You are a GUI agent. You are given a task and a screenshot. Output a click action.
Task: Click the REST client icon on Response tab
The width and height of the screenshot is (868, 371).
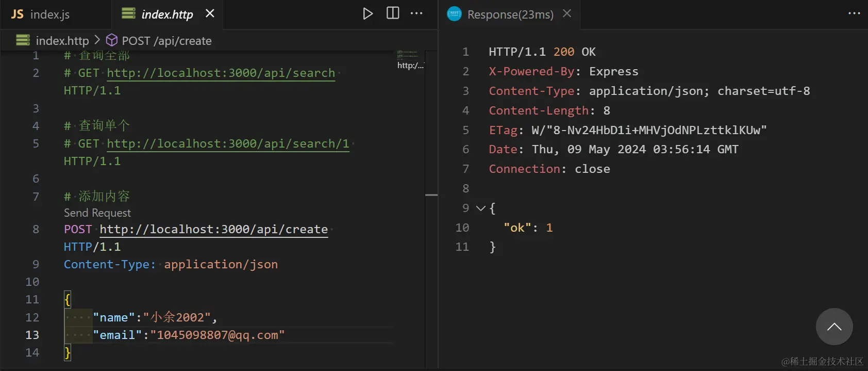[x=454, y=14]
